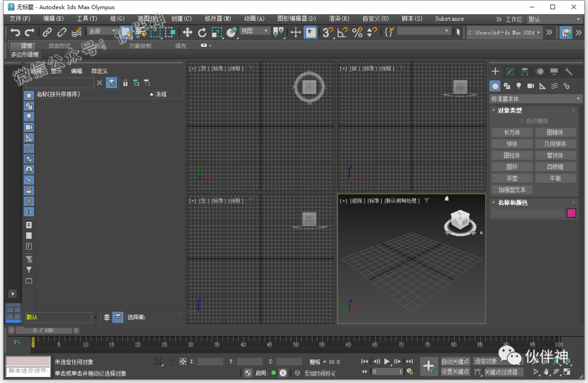Open the 修改器(M) menu
The image size is (588, 383).
(x=218, y=19)
